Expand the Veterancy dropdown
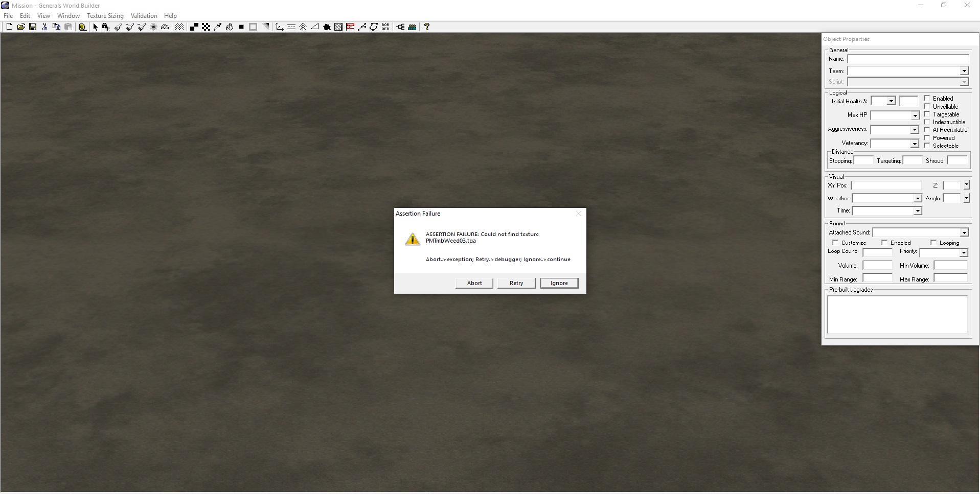980x494 pixels. 915,144
